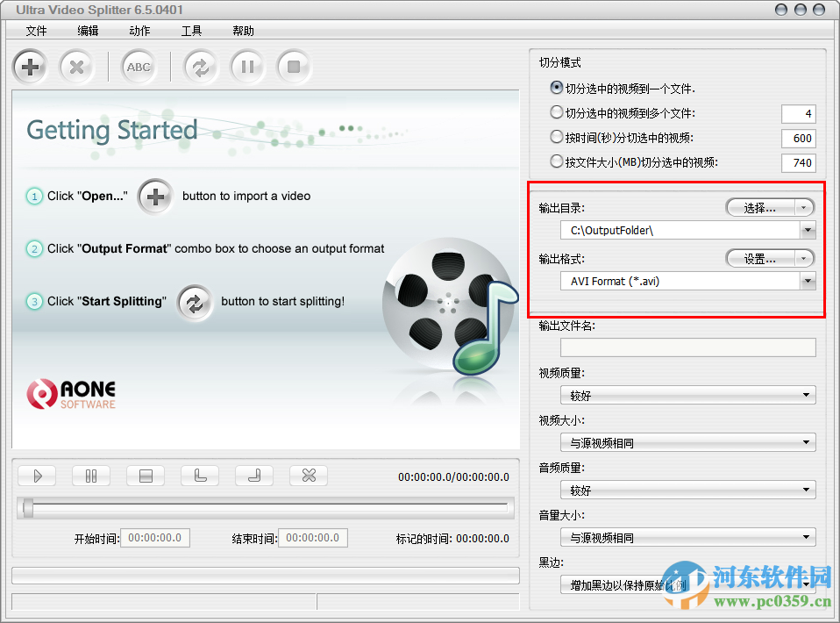The width and height of the screenshot is (840, 623).
Task: Click the stop splitting toolbar icon
Action: point(294,67)
